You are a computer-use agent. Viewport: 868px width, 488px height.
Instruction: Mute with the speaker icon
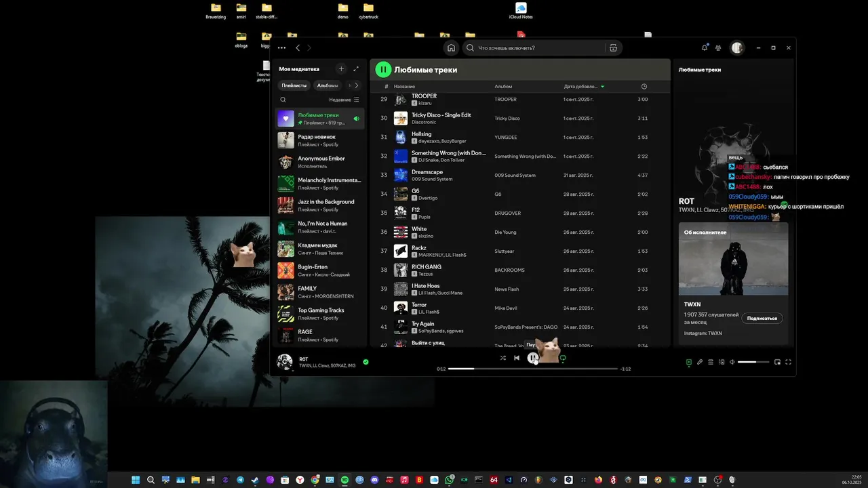click(x=732, y=362)
